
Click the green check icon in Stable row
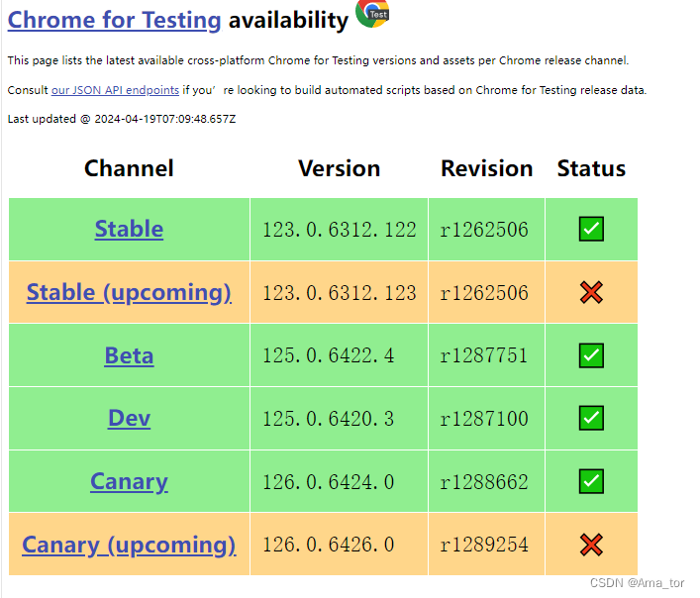pyautogui.click(x=591, y=229)
